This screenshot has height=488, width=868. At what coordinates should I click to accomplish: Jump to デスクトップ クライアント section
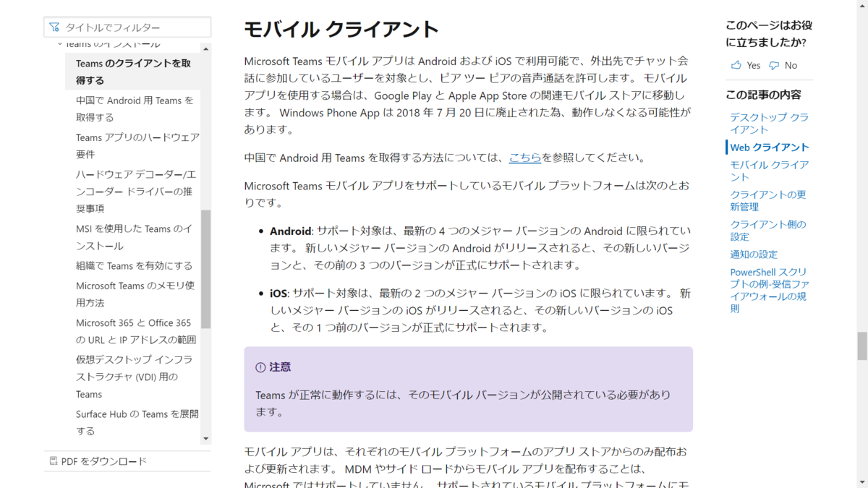click(769, 123)
